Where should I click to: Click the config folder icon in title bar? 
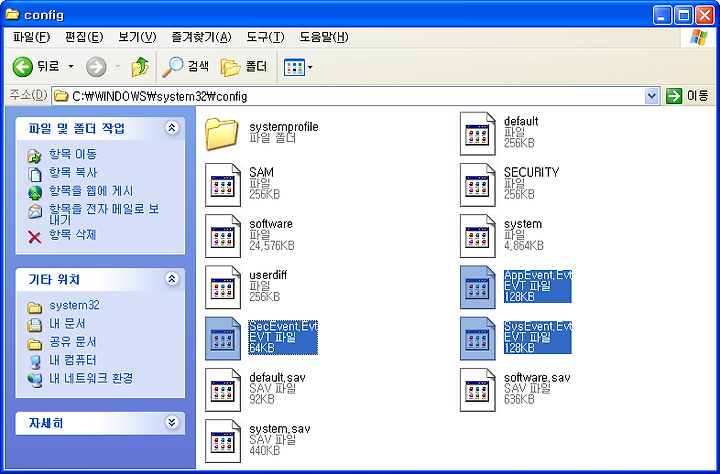[x=12, y=15]
